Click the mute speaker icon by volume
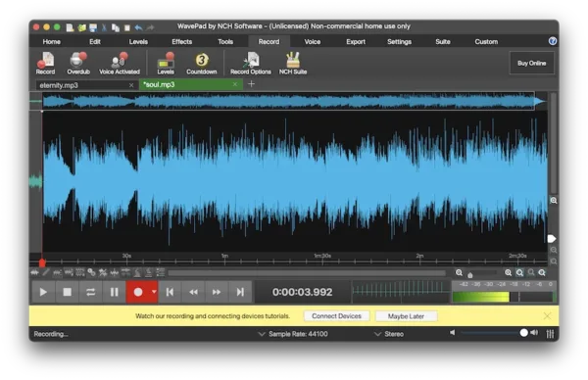This screenshot has width=588, height=380. 453,333
